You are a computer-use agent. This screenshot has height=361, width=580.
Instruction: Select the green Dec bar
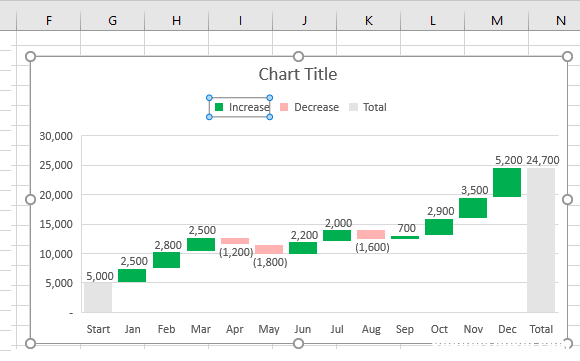tap(507, 182)
